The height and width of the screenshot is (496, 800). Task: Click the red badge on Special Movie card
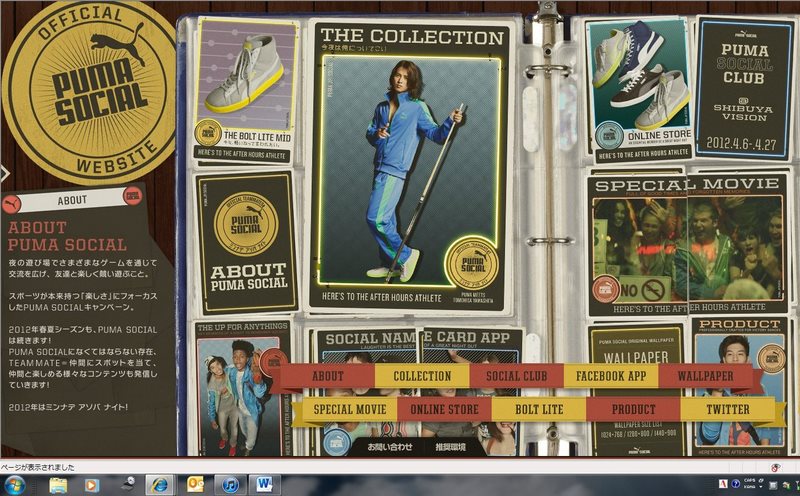(606, 289)
